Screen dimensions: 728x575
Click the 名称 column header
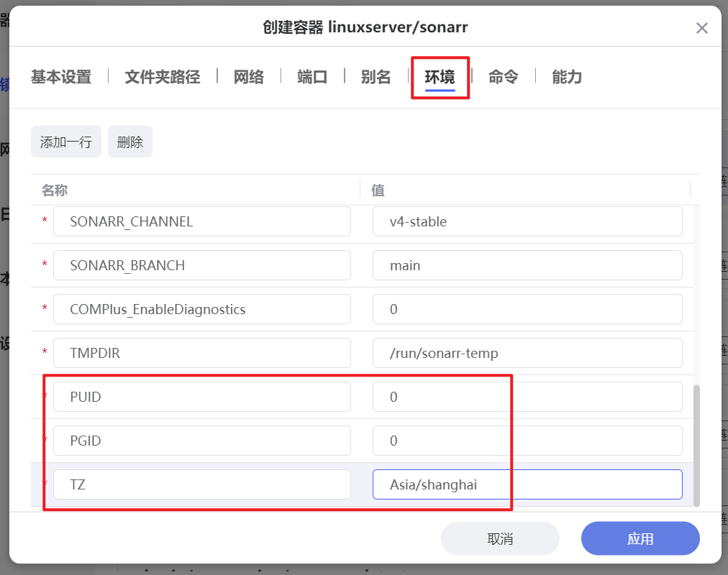tap(55, 190)
